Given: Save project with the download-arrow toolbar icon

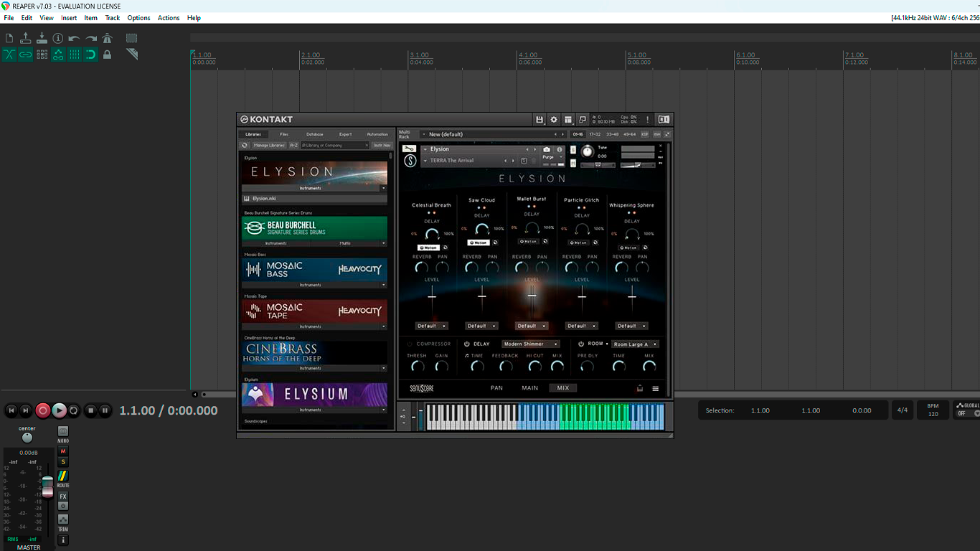Looking at the screenshot, I should 42,38.
